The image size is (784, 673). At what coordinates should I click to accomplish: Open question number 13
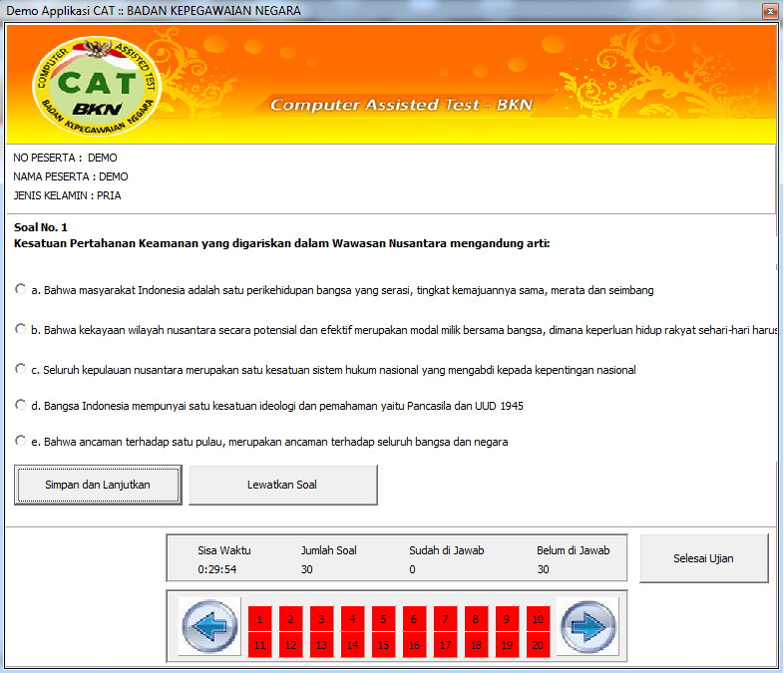(x=321, y=644)
